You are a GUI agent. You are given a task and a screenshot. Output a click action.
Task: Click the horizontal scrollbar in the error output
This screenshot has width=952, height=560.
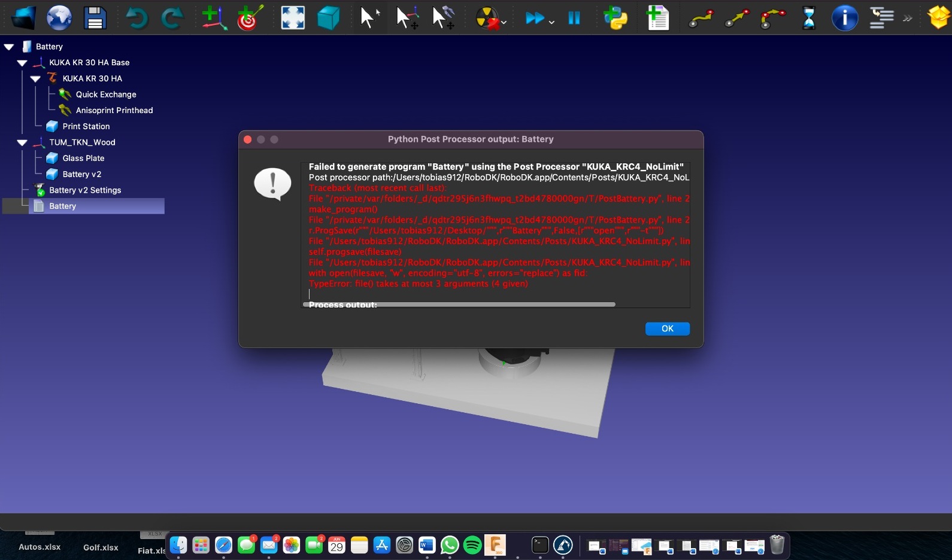pyautogui.click(x=460, y=305)
